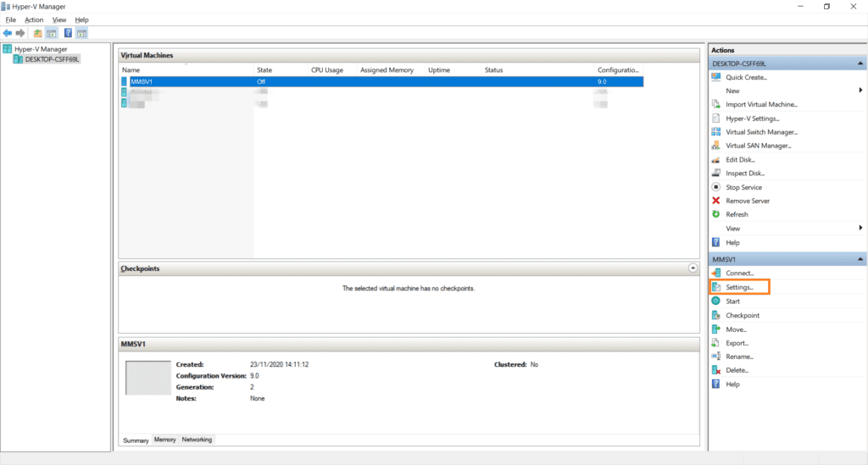Expand the View submenu arrow
Viewport: 868px width, 465px height.
click(860, 228)
